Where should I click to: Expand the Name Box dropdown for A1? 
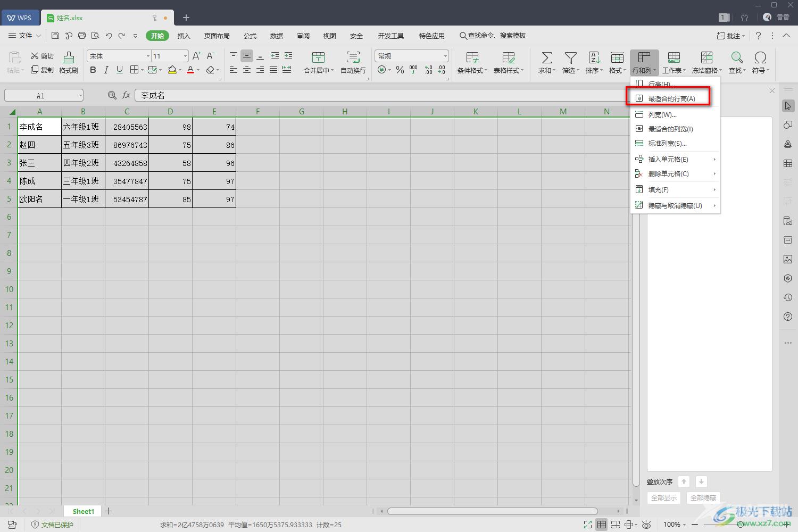[80, 96]
